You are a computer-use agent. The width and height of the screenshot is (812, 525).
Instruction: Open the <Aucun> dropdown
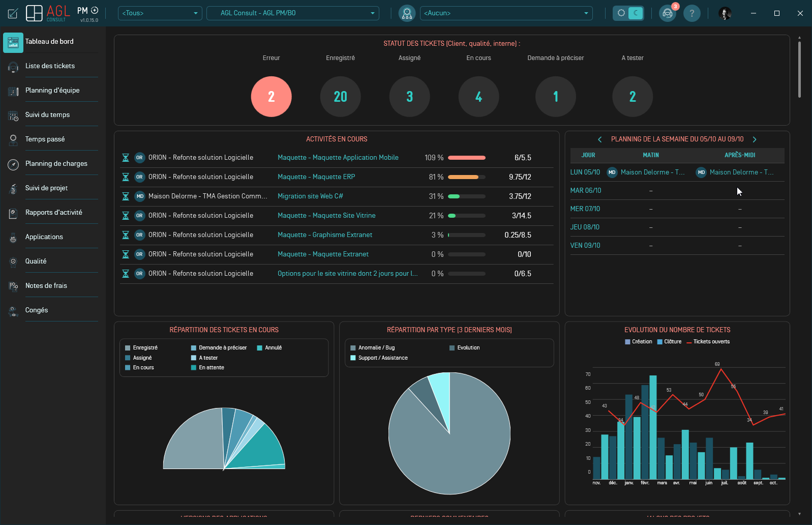pyautogui.click(x=506, y=13)
